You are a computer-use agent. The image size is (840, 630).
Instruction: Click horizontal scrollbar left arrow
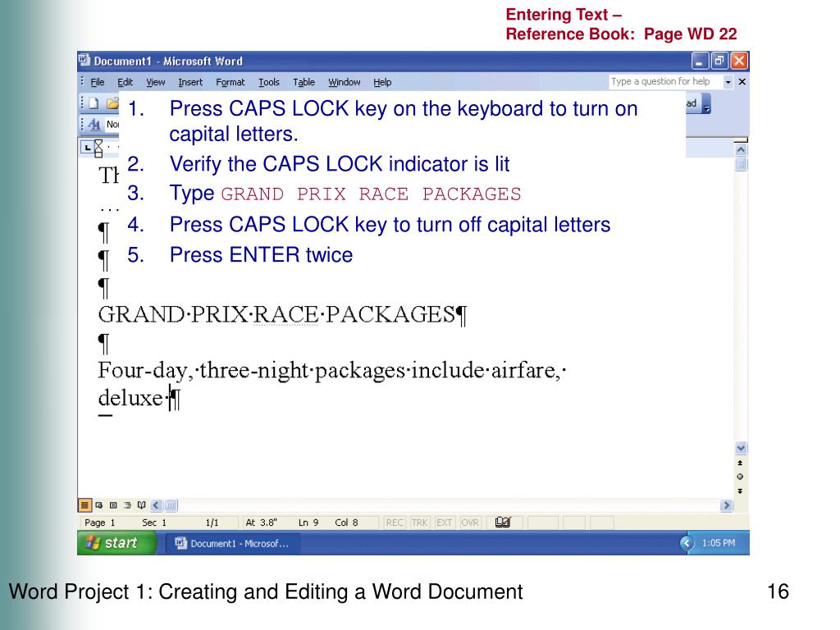156,505
